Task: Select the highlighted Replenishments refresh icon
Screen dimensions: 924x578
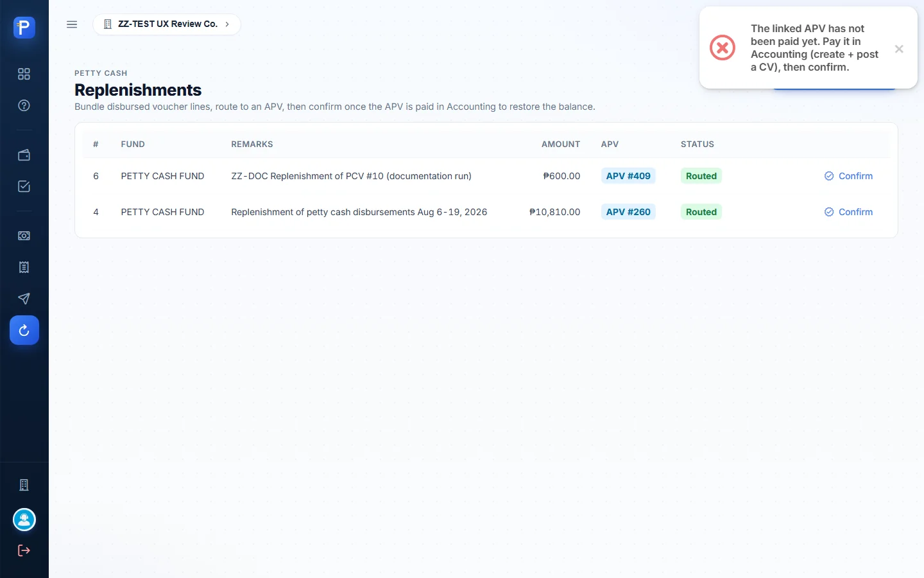Action: tap(24, 330)
